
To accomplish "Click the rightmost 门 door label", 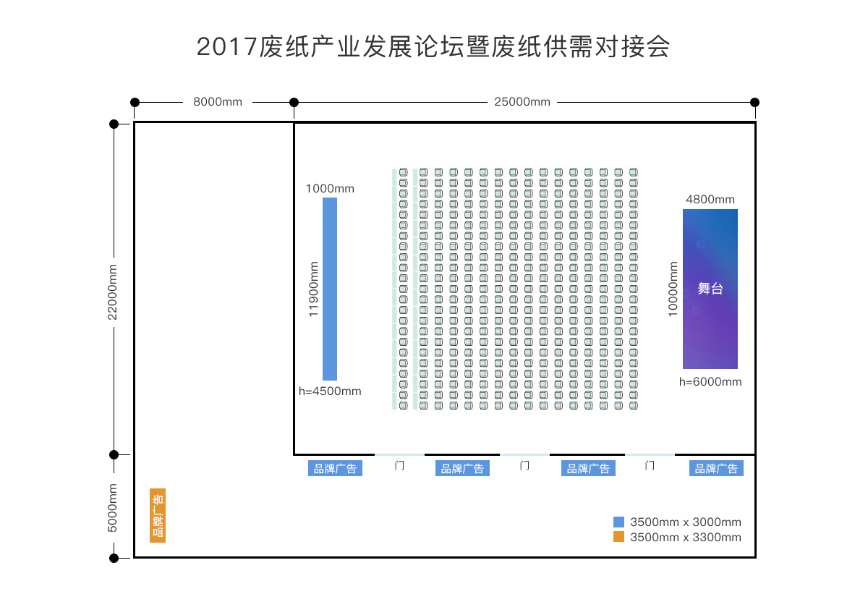I will point(650,465).
